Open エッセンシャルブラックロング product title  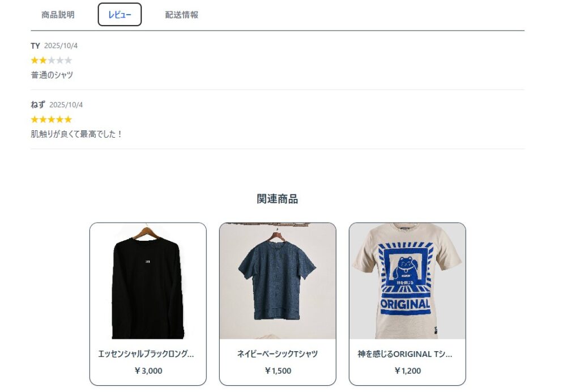point(146,354)
